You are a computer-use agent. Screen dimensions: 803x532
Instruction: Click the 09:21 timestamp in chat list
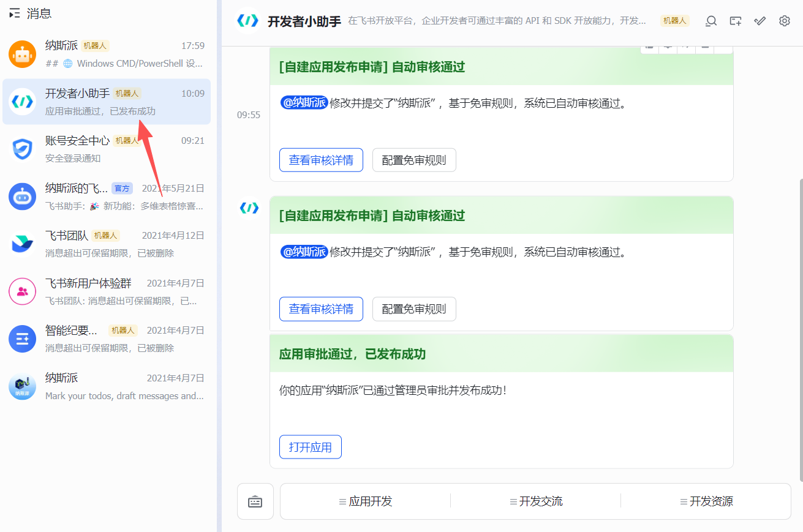pyautogui.click(x=193, y=141)
